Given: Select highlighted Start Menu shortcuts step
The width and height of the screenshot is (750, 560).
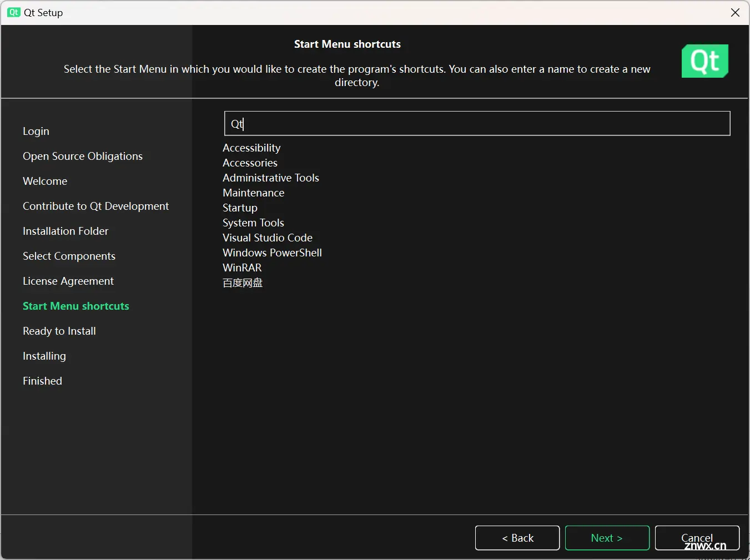Looking at the screenshot, I should 76,306.
